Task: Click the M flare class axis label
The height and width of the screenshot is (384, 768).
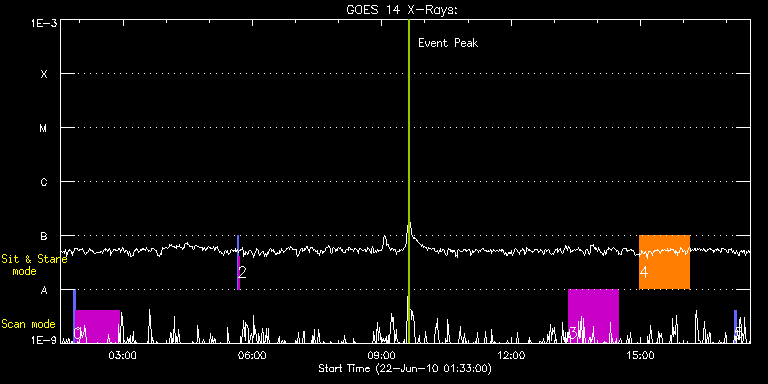Action: [x=44, y=128]
